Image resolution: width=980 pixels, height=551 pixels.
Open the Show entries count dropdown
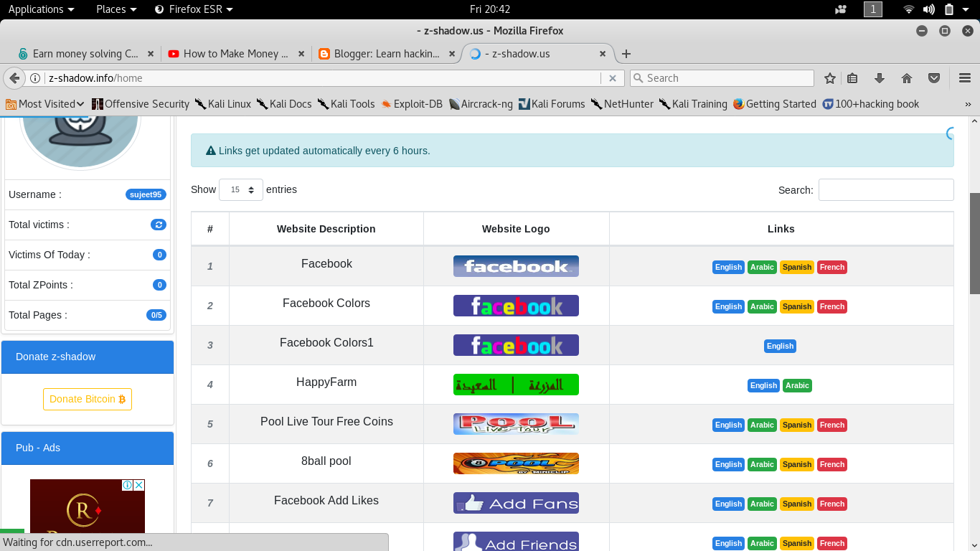(x=241, y=190)
